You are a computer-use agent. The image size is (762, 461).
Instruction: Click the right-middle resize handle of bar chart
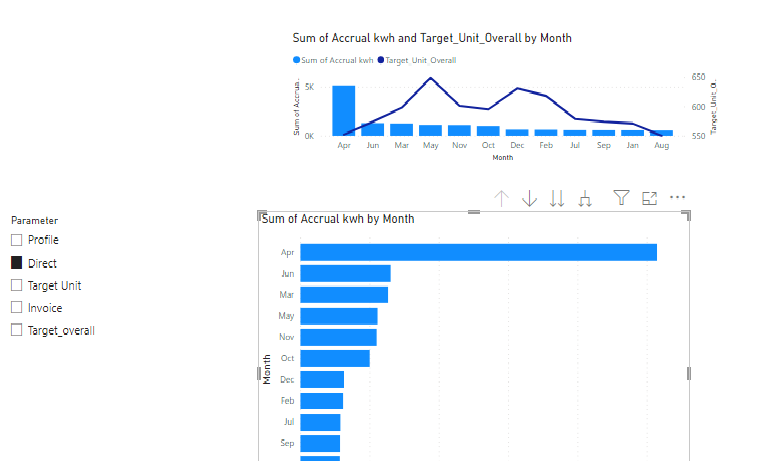point(689,374)
